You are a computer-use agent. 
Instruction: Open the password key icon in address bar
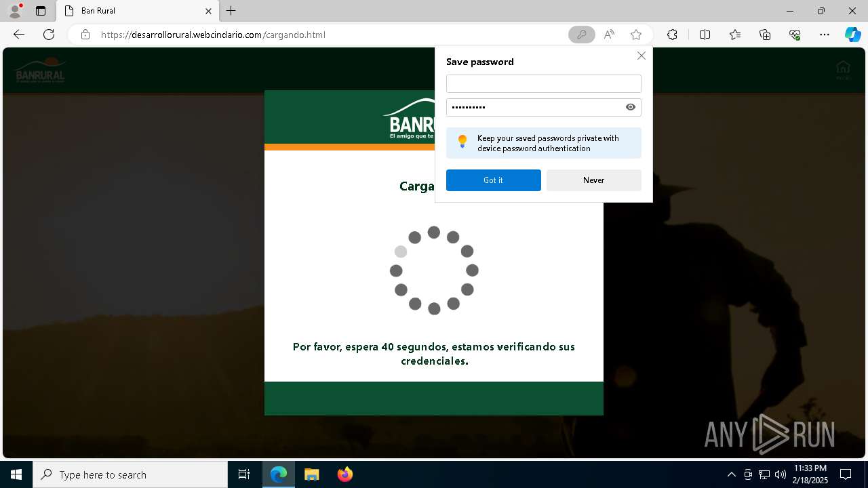[581, 35]
